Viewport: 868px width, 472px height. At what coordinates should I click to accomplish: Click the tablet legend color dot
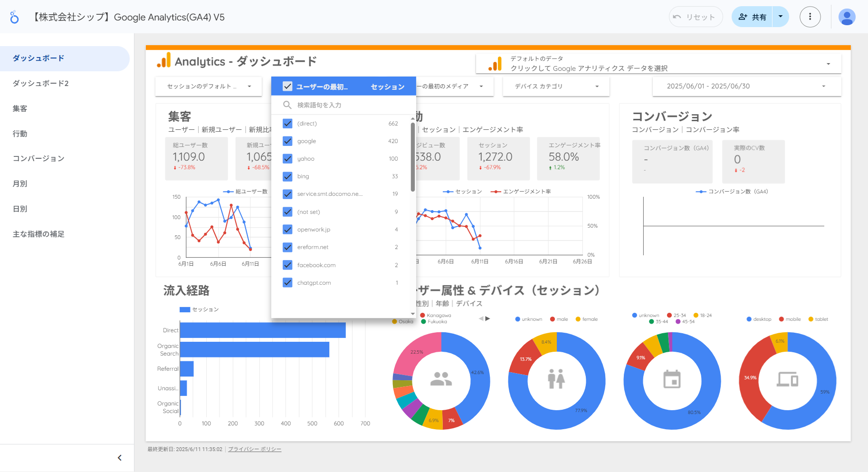click(x=811, y=319)
